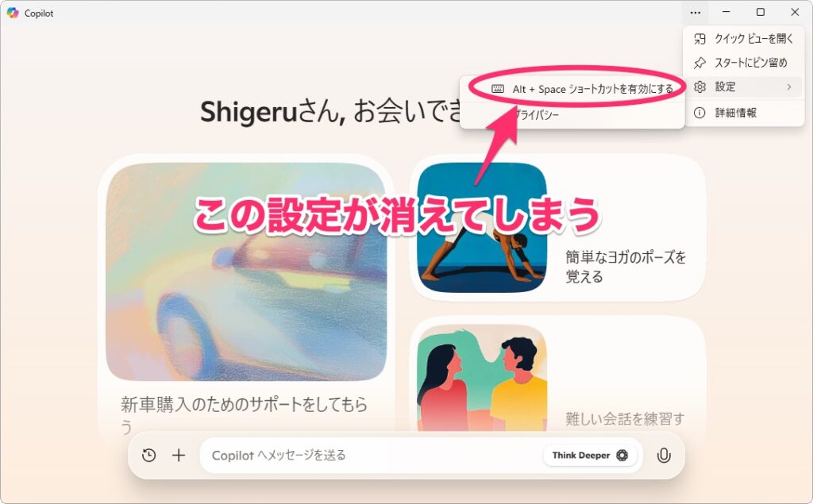
Task: Toggle the Think Deeper mode
Action: (x=590, y=456)
